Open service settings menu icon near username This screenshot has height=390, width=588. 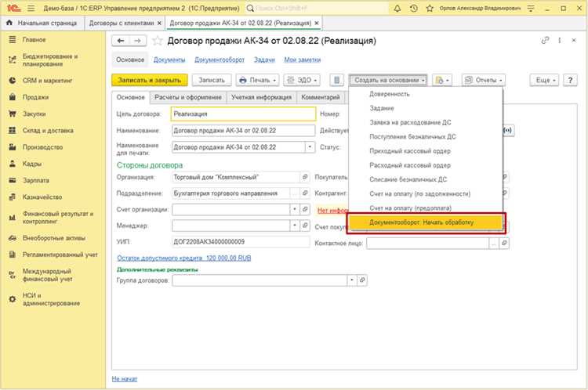tap(531, 8)
